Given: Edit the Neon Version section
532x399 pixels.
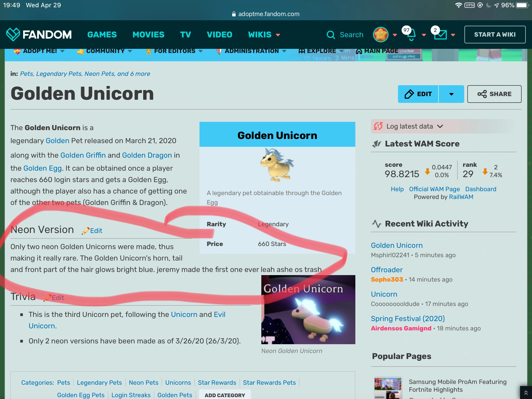Looking at the screenshot, I should (96, 231).
